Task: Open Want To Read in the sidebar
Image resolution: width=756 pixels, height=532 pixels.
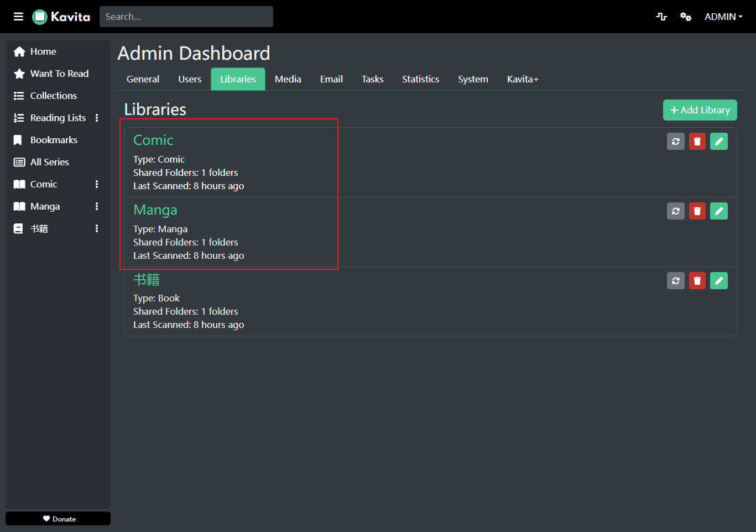Action: tap(59, 74)
